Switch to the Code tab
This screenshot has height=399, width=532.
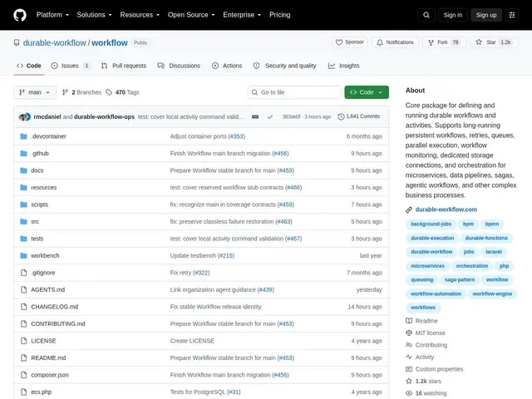tap(29, 66)
